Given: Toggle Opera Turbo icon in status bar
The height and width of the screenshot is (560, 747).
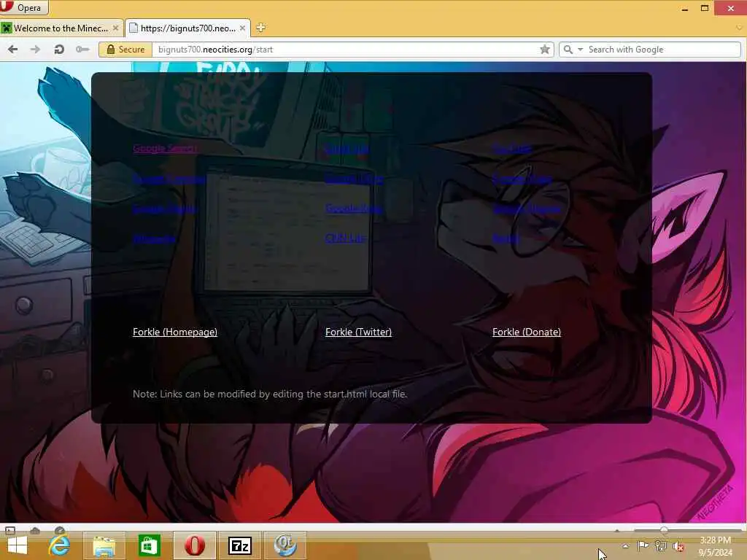Looking at the screenshot, I should pyautogui.click(x=59, y=530).
